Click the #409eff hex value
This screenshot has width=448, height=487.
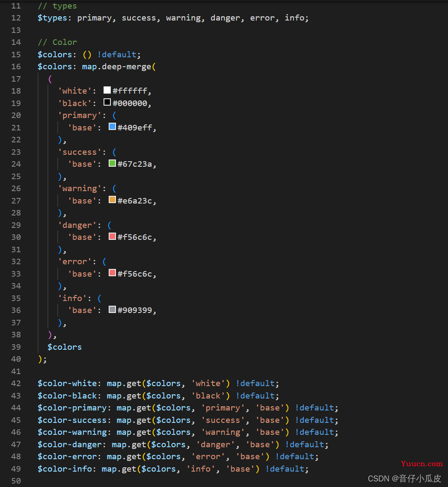(x=135, y=128)
